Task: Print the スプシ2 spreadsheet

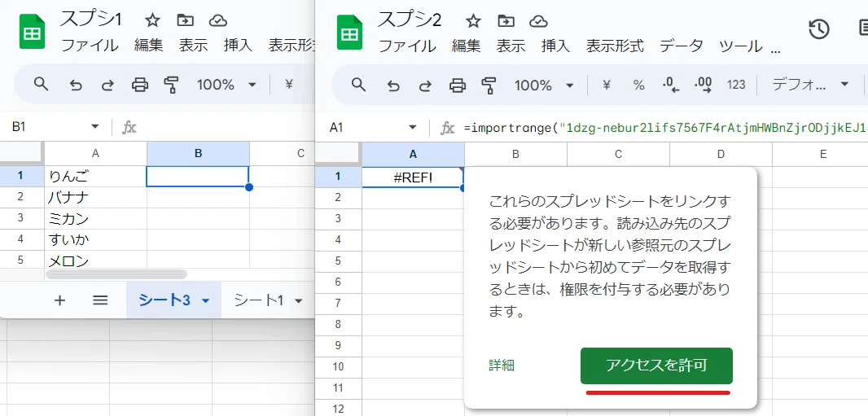Action: 458,85
